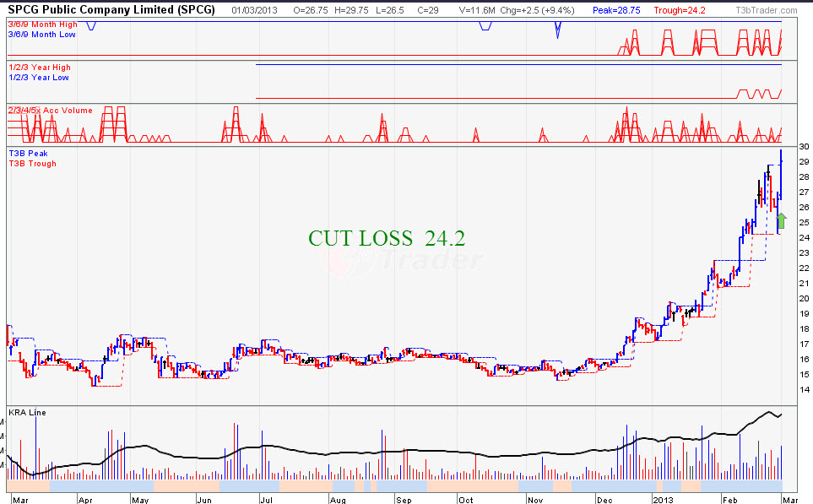Click the open price O=26.75

tap(310, 10)
